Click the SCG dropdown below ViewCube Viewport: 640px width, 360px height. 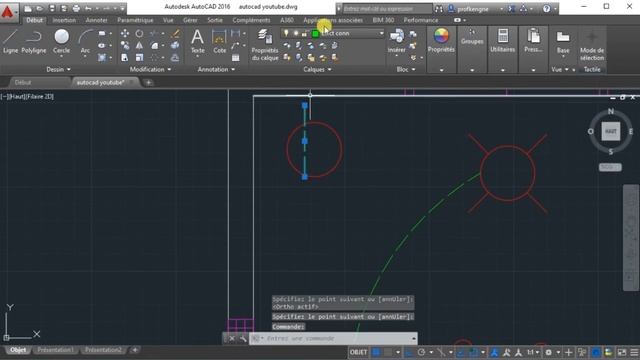[610, 167]
